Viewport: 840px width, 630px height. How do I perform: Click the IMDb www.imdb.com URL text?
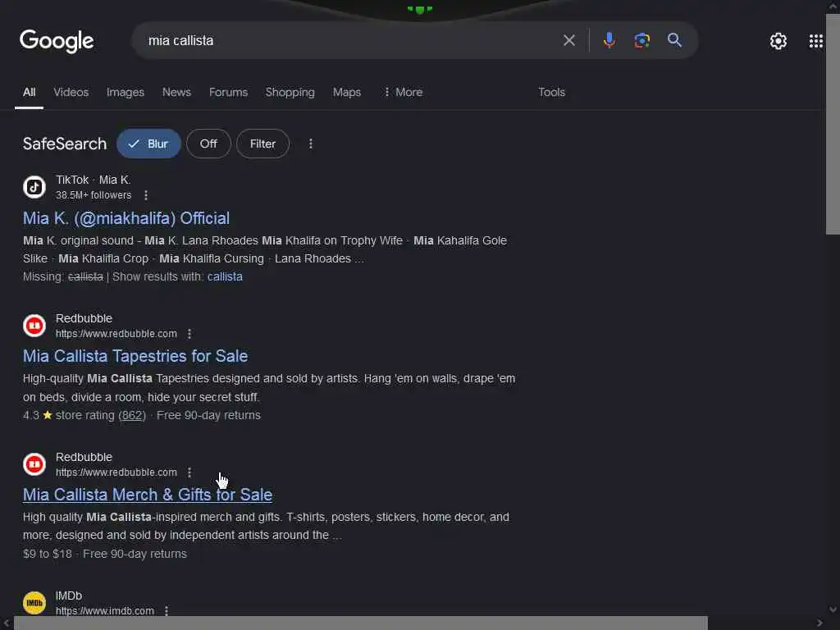tap(104, 610)
